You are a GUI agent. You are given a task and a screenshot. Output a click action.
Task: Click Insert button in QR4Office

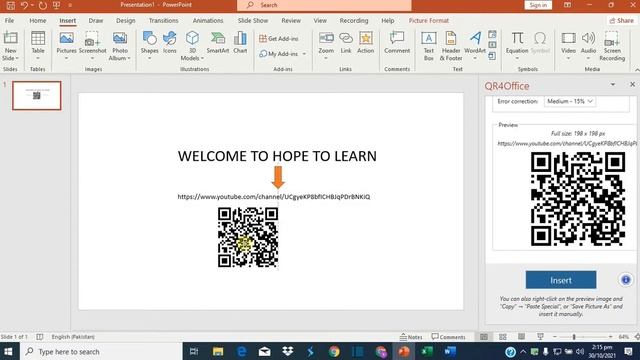561,280
